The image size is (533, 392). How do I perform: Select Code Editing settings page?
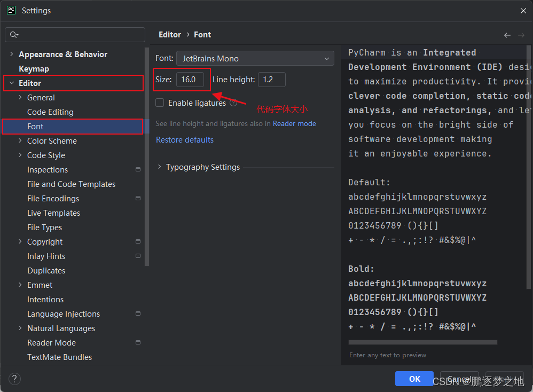point(50,112)
